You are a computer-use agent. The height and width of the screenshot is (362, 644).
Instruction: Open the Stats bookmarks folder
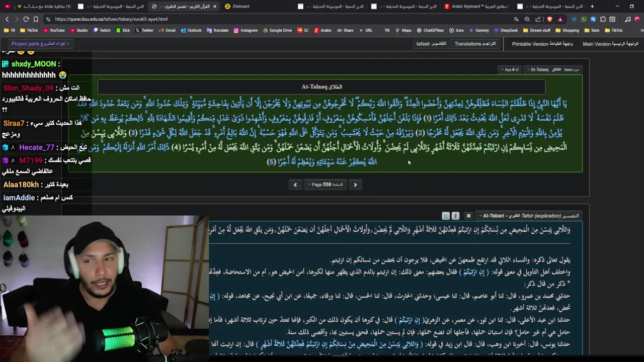(592, 30)
